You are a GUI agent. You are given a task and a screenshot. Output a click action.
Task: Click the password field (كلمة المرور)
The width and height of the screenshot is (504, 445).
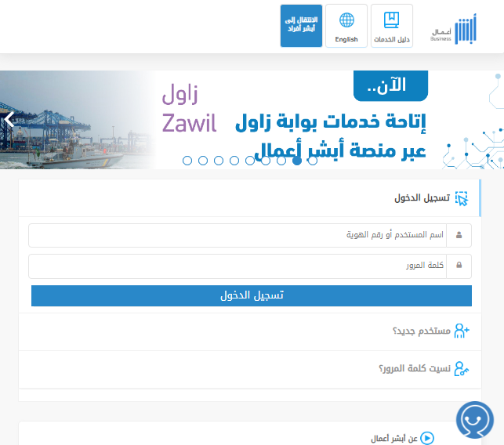tap(237, 266)
